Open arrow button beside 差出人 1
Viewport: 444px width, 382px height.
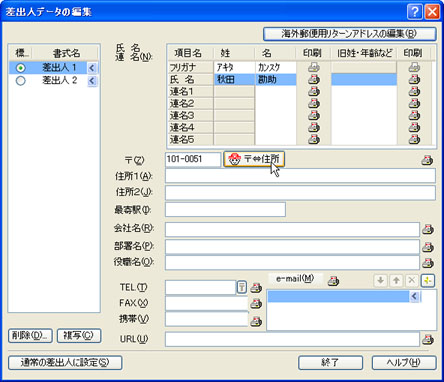(x=92, y=68)
